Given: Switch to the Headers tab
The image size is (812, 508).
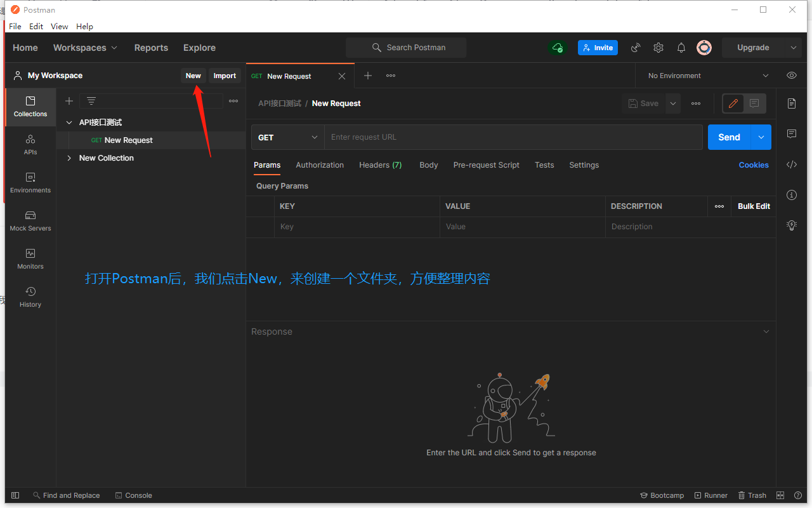Looking at the screenshot, I should [x=380, y=165].
